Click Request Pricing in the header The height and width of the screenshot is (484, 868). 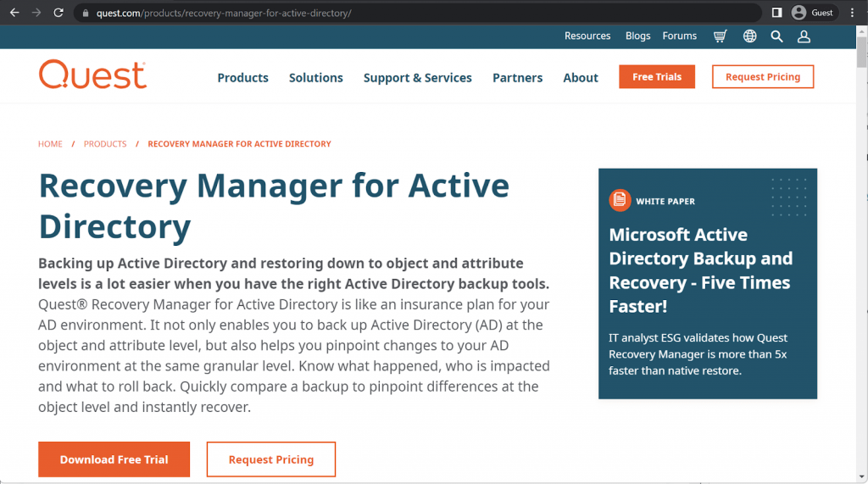(763, 77)
